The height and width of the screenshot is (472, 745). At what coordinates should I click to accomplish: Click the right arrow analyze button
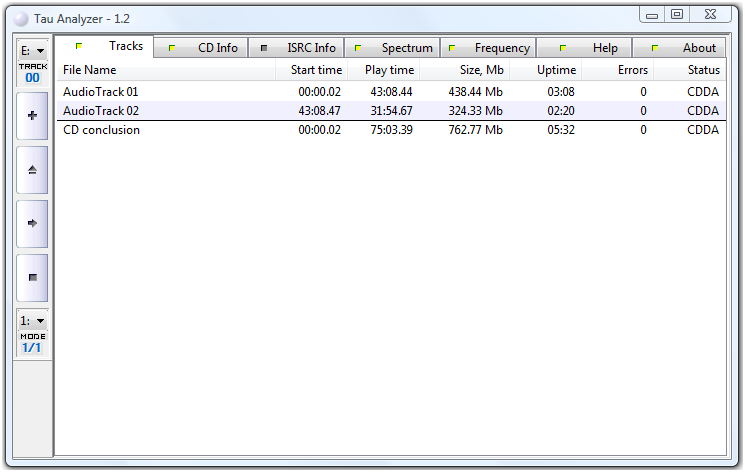coord(32,224)
